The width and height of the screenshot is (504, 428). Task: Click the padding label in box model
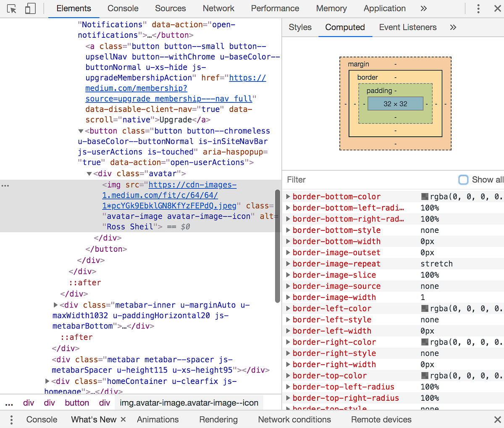click(x=379, y=91)
